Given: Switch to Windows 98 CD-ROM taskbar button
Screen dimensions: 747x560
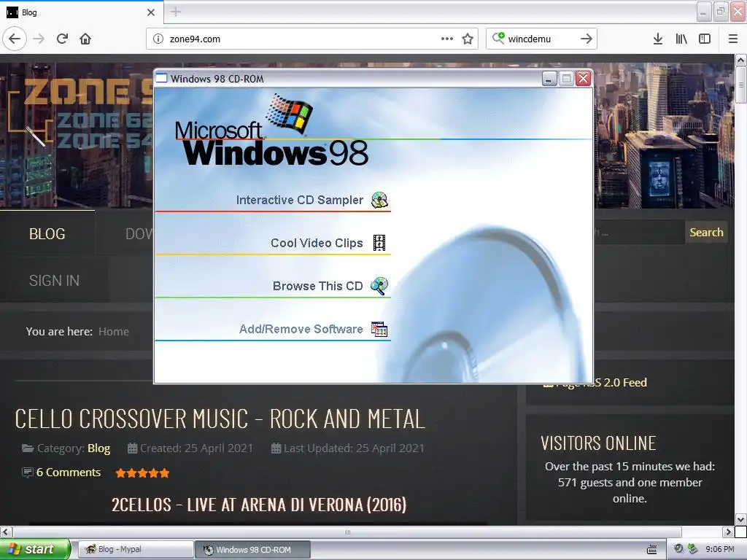Looking at the screenshot, I should (x=253, y=550).
